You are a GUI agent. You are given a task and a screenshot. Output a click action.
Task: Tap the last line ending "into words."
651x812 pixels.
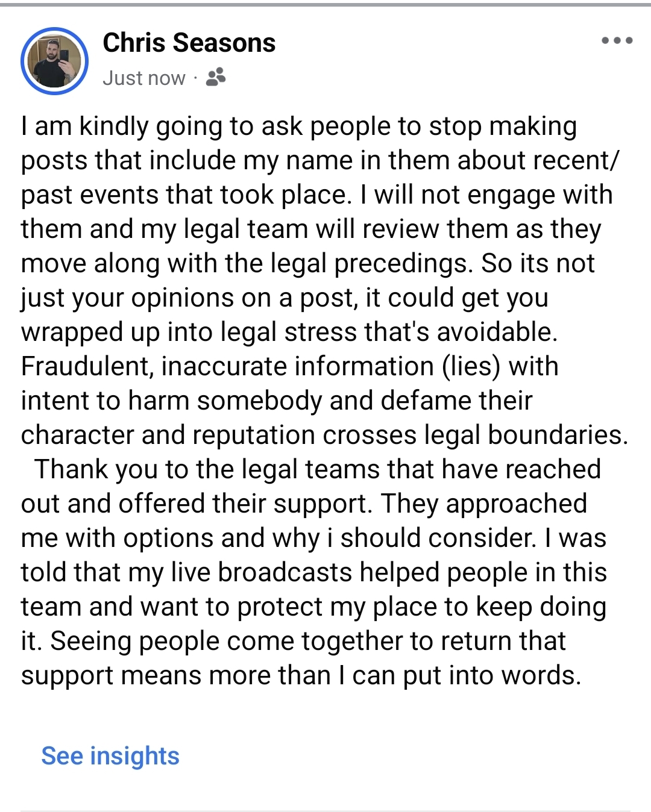[301, 675]
